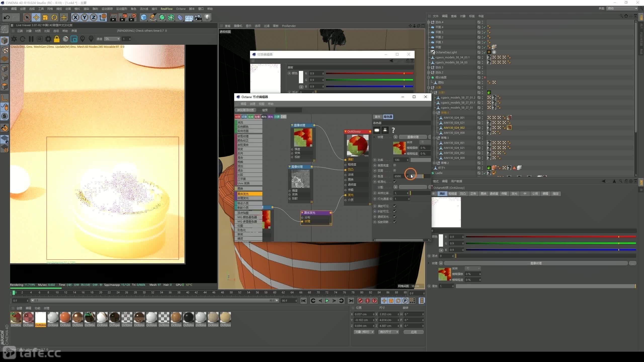This screenshot has width=644, height=362.
Task: Open Render Settings clapperboard with gear
Action: point(132,17)
